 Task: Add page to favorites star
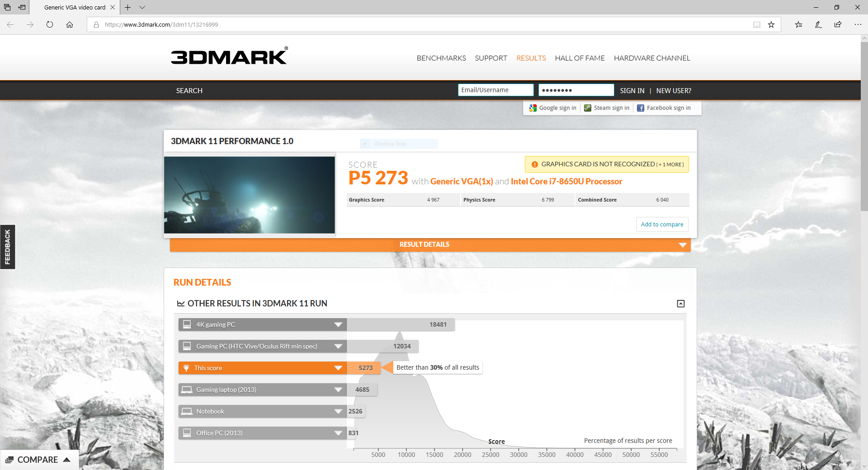[x=771, y=24]
